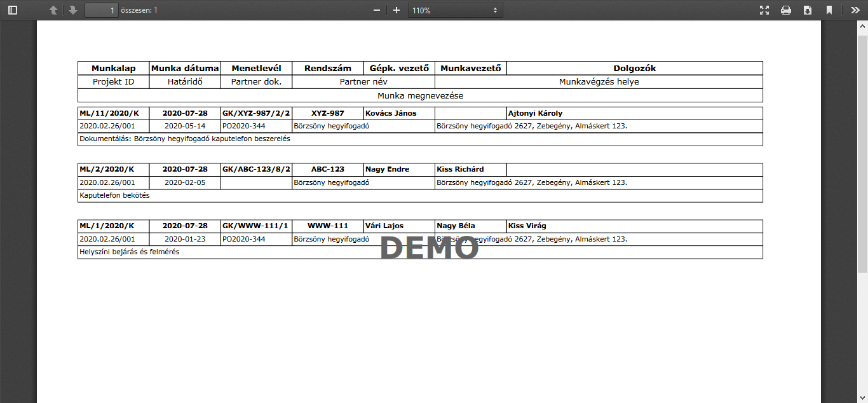Toggle the PDF viewer sidebar
Viewport: 868px width, 403px height.
coord(13,10)
